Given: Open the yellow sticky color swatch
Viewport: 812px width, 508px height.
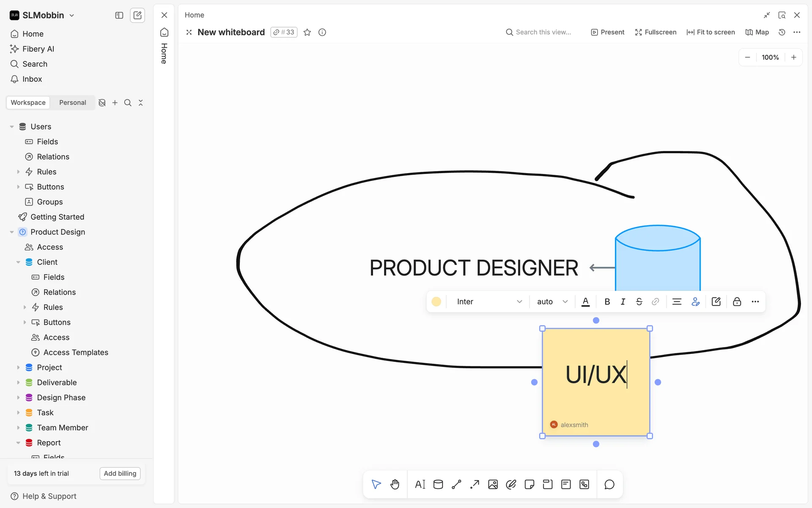Looking at the screenshot, I should coord(436,301).
